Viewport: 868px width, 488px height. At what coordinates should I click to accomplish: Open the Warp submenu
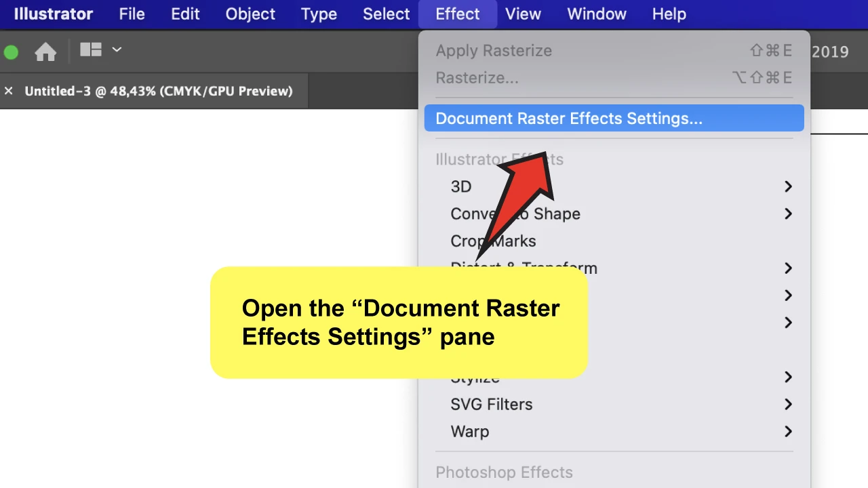point(614,431)
